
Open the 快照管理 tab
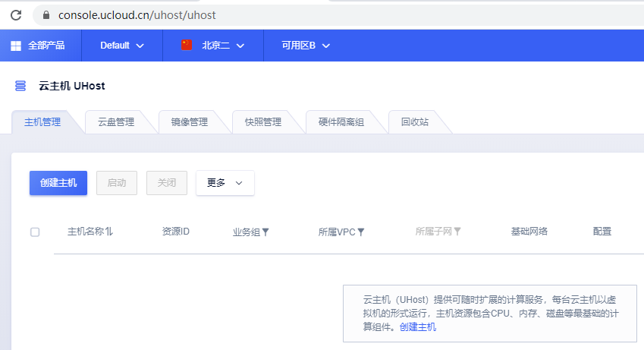click(x=263, y=122)
